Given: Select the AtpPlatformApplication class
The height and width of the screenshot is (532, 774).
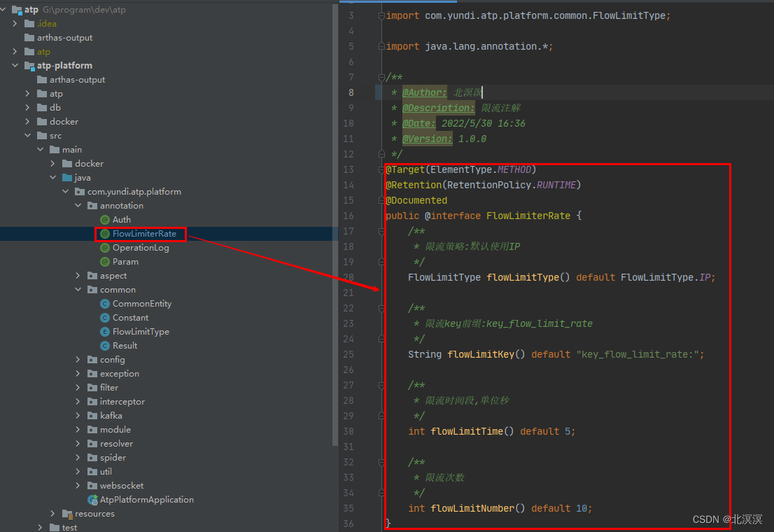Looking at the screenshot, I should (x=146, y=499).
